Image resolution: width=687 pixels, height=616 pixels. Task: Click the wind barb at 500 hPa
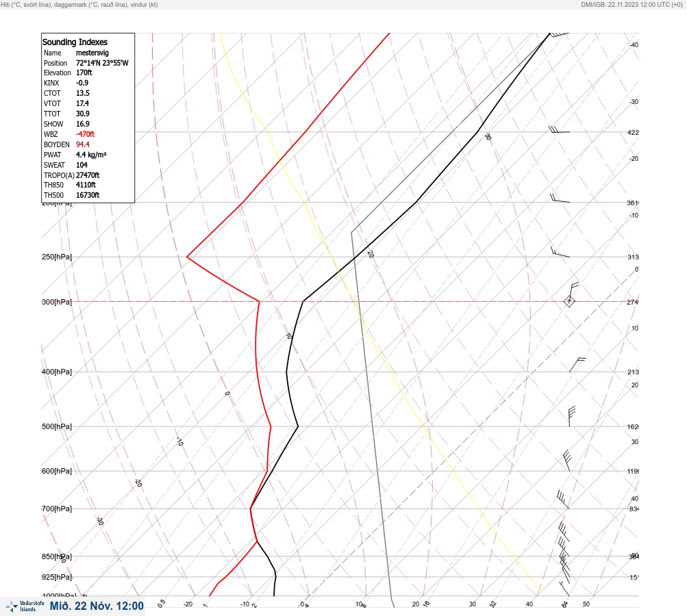tap(572, 416)
